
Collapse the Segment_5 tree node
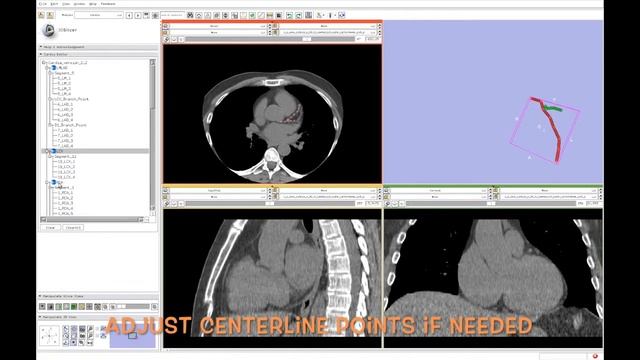(x=51, y=73)
